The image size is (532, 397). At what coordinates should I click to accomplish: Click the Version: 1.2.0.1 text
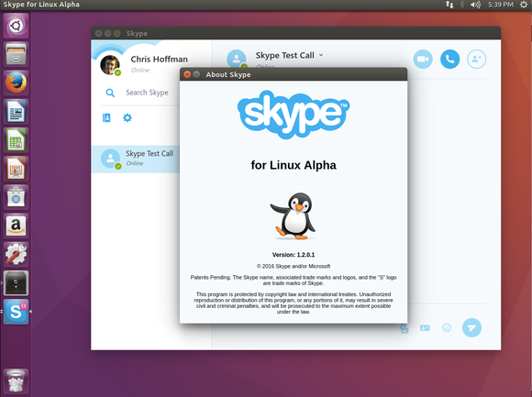click(294, 255)
